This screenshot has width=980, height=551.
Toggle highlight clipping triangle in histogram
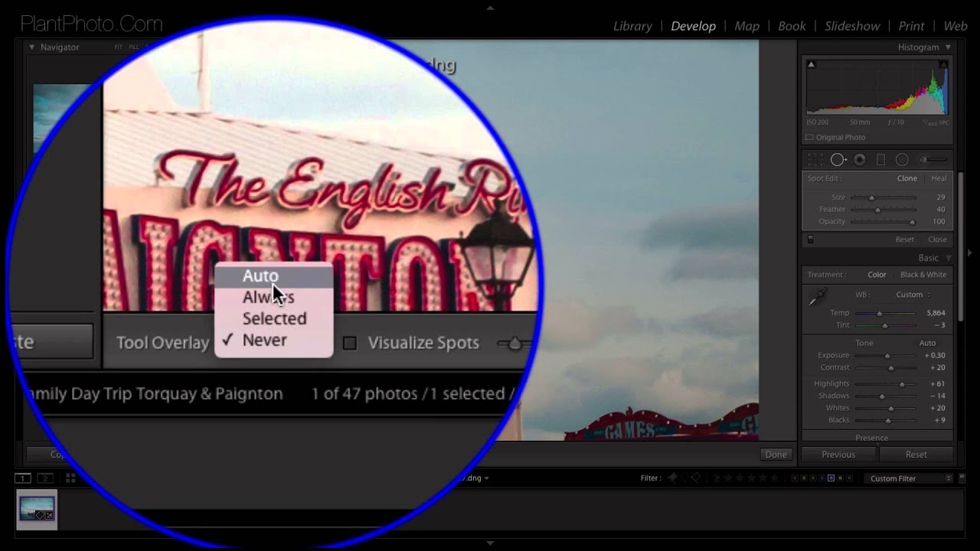point(943,64)
